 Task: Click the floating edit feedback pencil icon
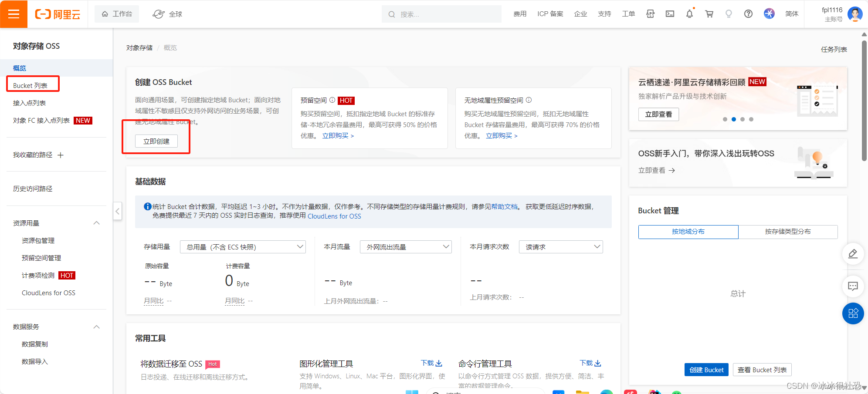853,254
